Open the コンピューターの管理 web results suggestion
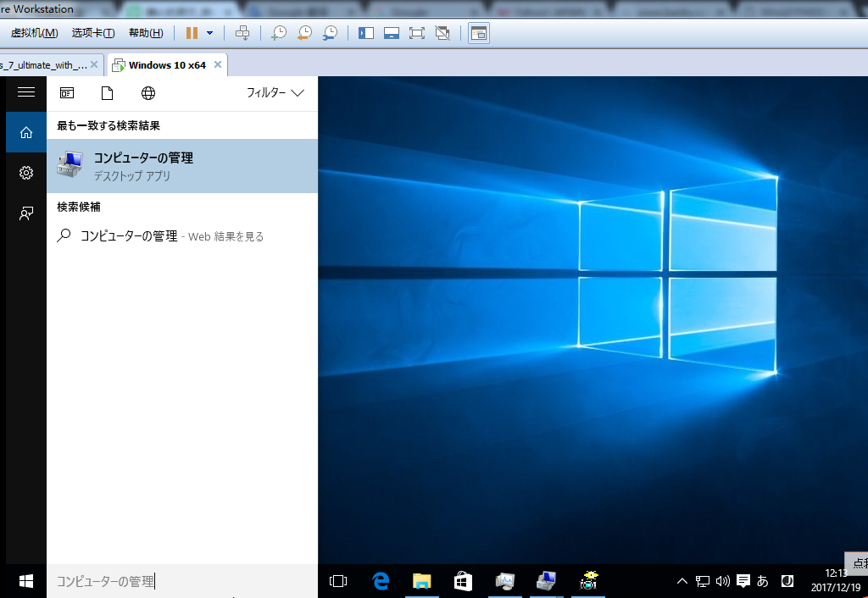This screenshot has height=598, width=868. coord(182,236)
